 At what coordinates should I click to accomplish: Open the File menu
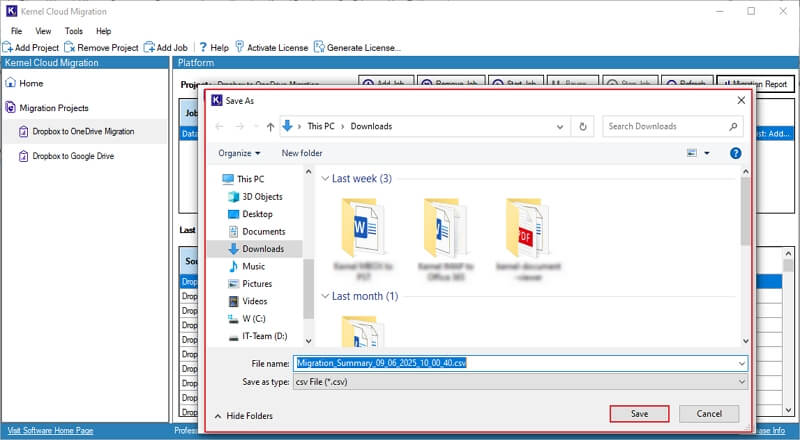[x=16, y=31]
